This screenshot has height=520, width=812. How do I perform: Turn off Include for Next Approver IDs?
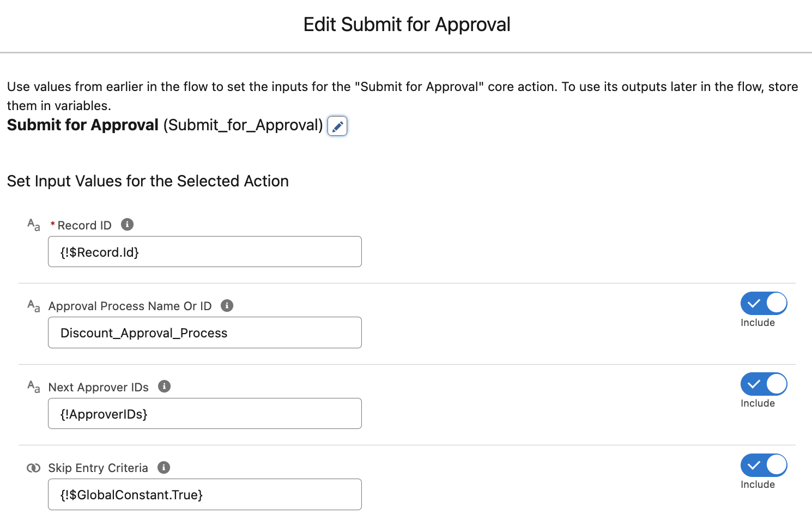[x=763, y=384]
